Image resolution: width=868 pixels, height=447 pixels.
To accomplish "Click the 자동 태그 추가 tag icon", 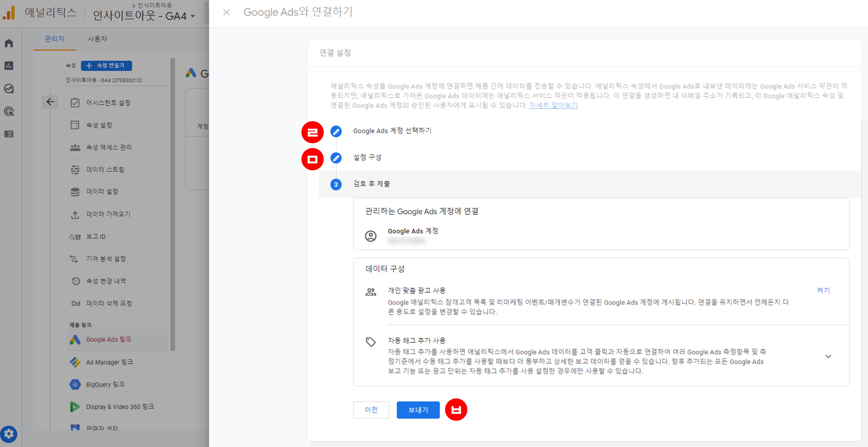I will coord(371,342).
